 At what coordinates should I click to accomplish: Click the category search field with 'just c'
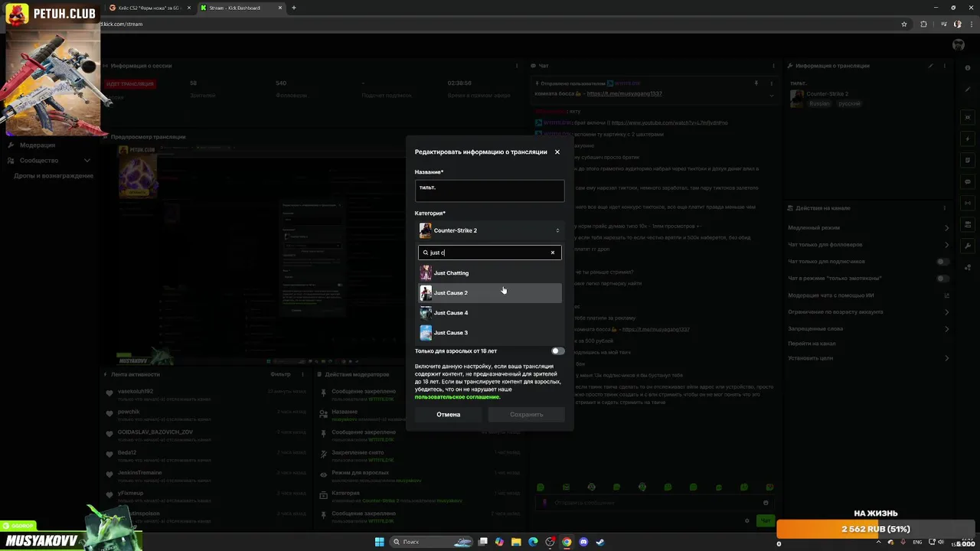click(489, 253)
